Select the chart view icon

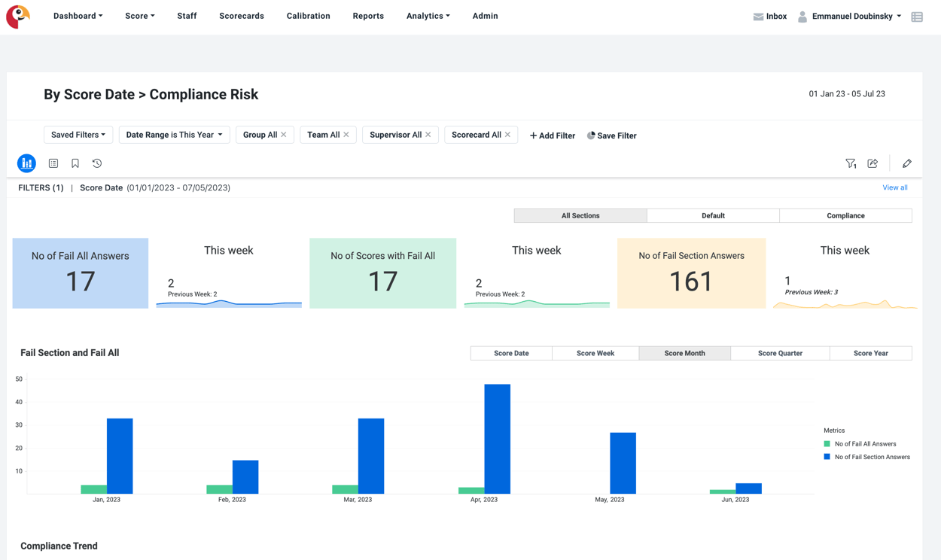26,163
